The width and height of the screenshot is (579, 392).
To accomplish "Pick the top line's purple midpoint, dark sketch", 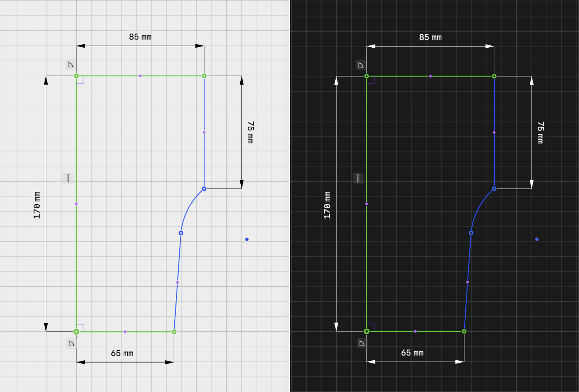I will [x=430, y=76].
